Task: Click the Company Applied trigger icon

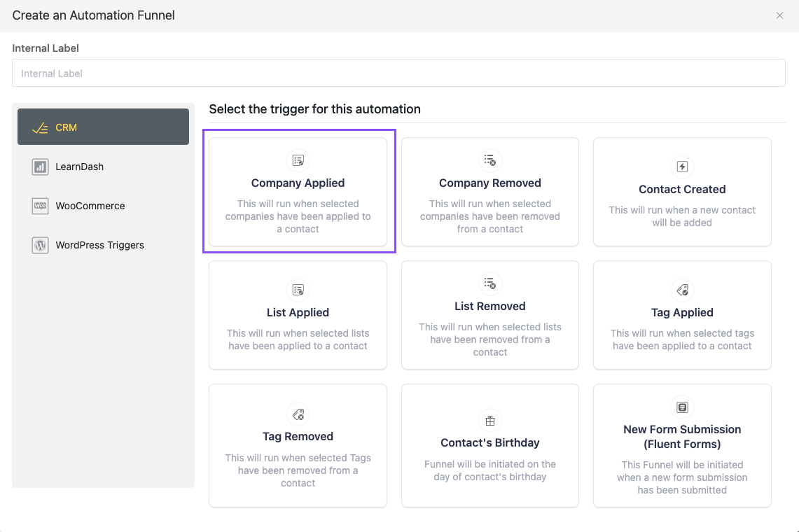Action: 298,160
